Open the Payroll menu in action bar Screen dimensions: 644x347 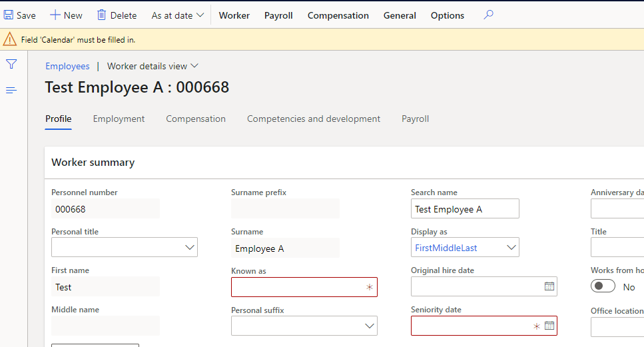point(278,15)
